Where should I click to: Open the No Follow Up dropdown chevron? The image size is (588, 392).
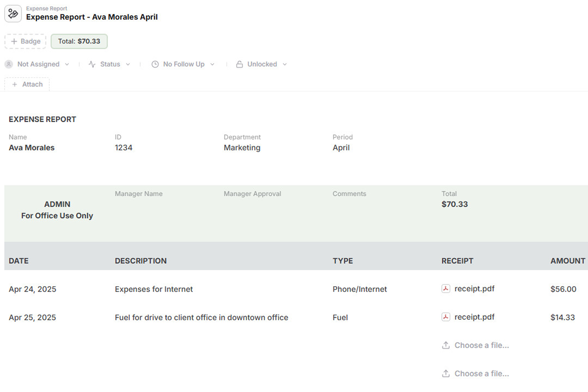pos(212,64)
